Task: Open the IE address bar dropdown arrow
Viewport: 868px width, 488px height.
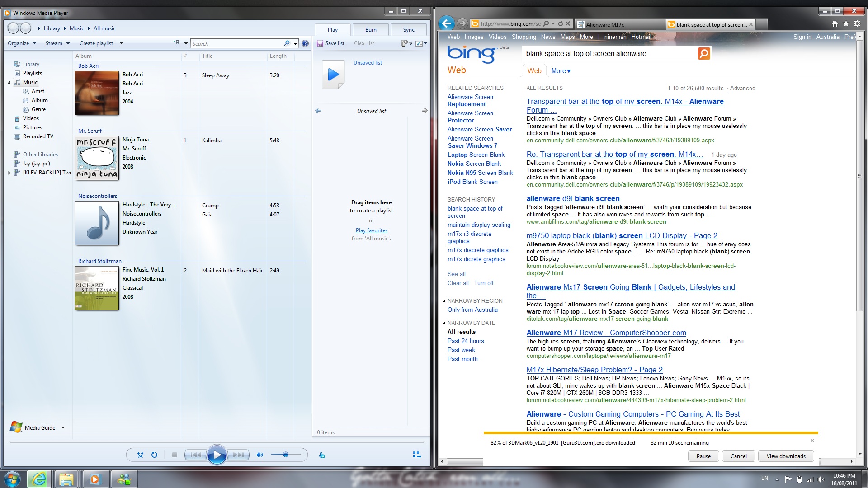Action: click(x=553, y=24)
